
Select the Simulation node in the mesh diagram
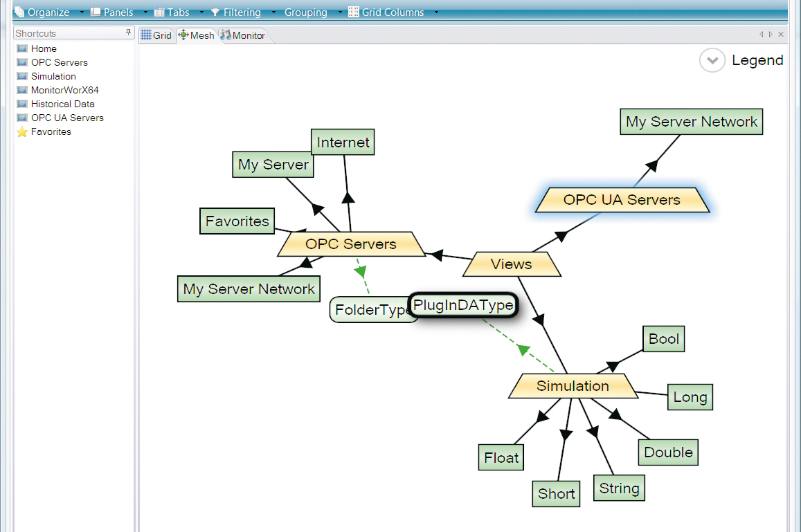click(573, 386)
